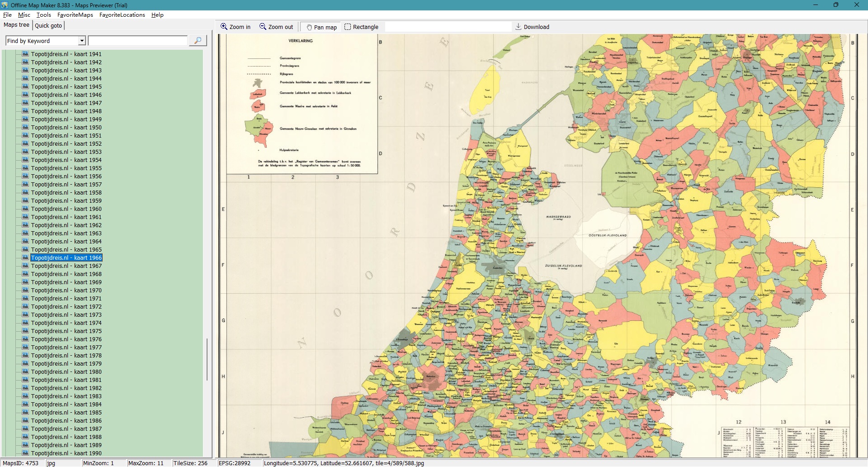This screenshot has width=868, height=467.
Task: Click the map icon beside kaart 1975
Action: tap(25, 331)
